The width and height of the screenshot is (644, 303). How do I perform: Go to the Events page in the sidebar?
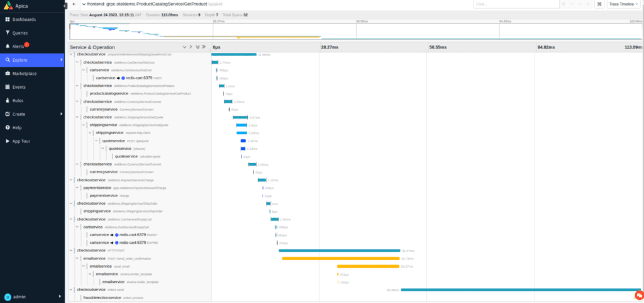pyautogui.click(x=19, y=87)
